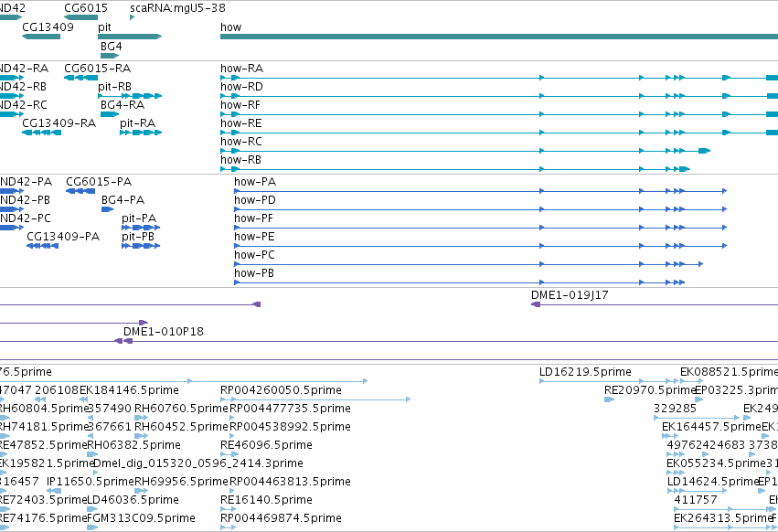This screenshot has height=532, width=778.
Task: Click the FGM313C09.5prime EST label
Action: pos(141,518)
